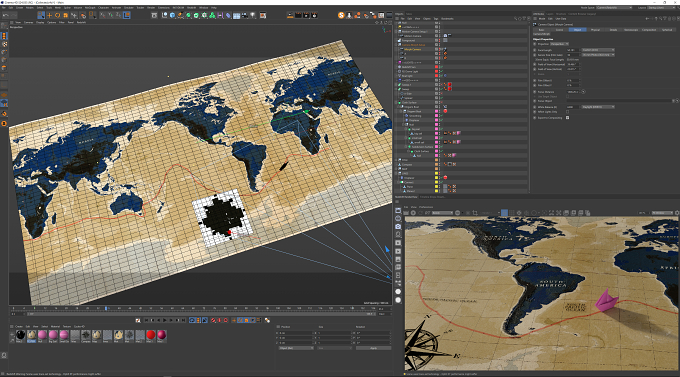Select the Move tool
The height and width of the screenshot is (377, 680).
49,15
